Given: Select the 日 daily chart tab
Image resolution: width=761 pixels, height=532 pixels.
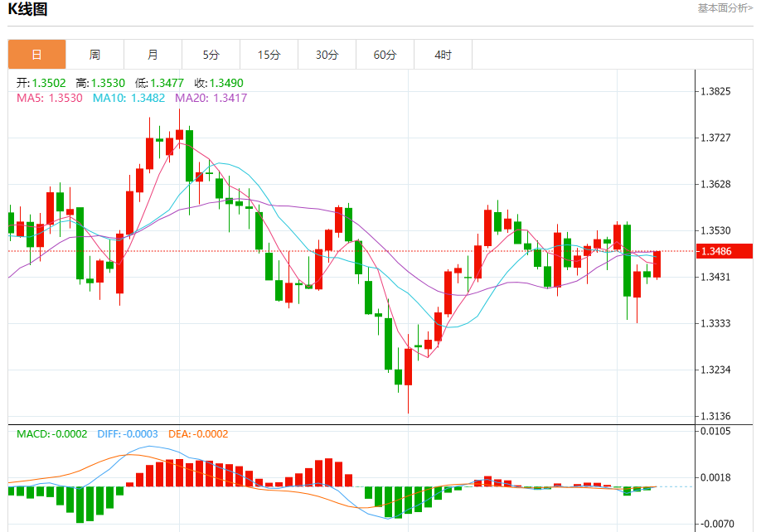Looking at the screenshot, I should click(36, 55).
